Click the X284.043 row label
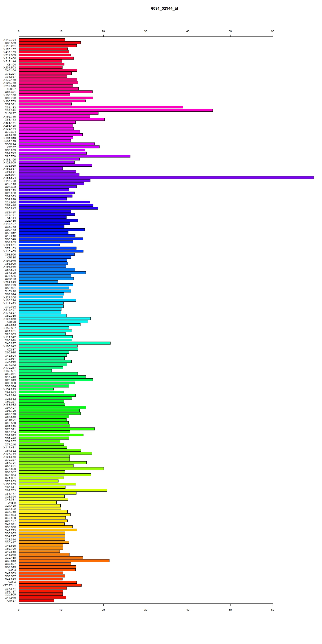 tap(10, 282)
